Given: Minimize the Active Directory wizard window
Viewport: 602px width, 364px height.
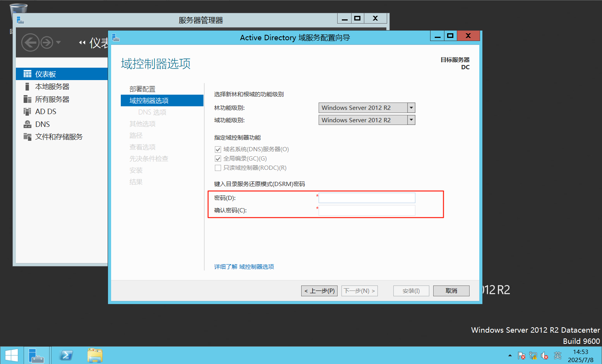Looking at the screenshot, I should point(437,36).
